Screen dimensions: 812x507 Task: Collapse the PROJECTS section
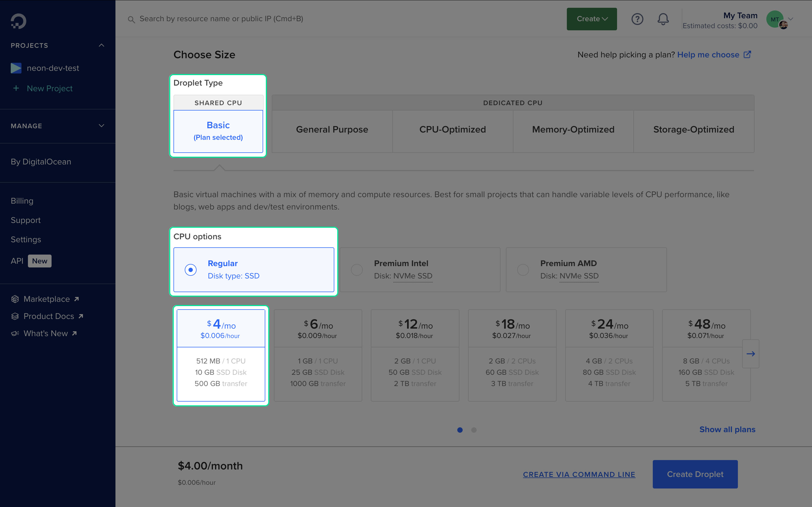(x=102, y=45)
